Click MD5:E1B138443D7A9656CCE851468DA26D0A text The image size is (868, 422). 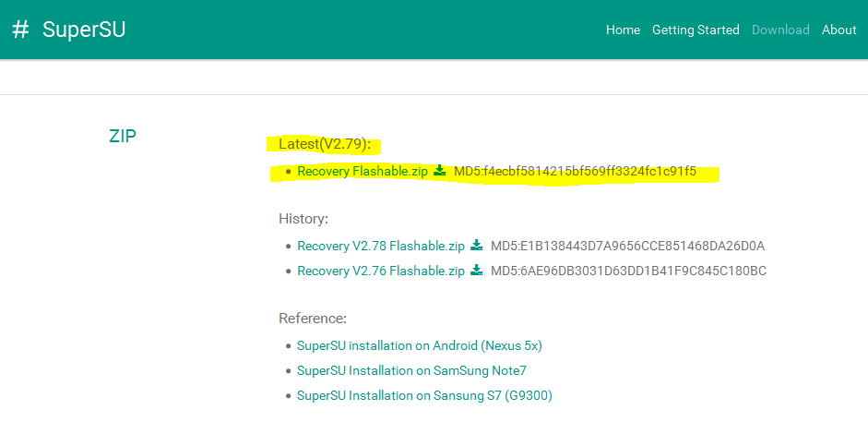point(628,246)
